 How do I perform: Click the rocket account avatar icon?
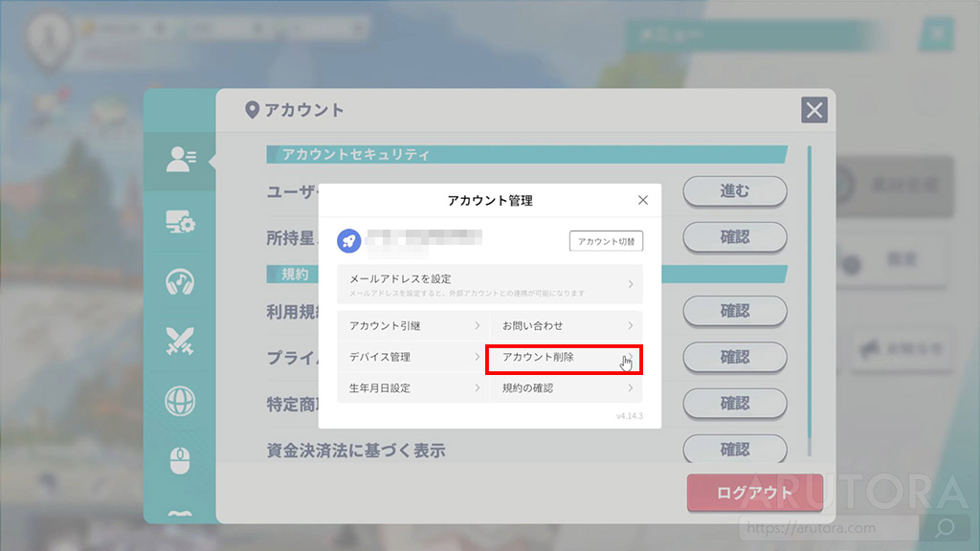pos(349,241)
